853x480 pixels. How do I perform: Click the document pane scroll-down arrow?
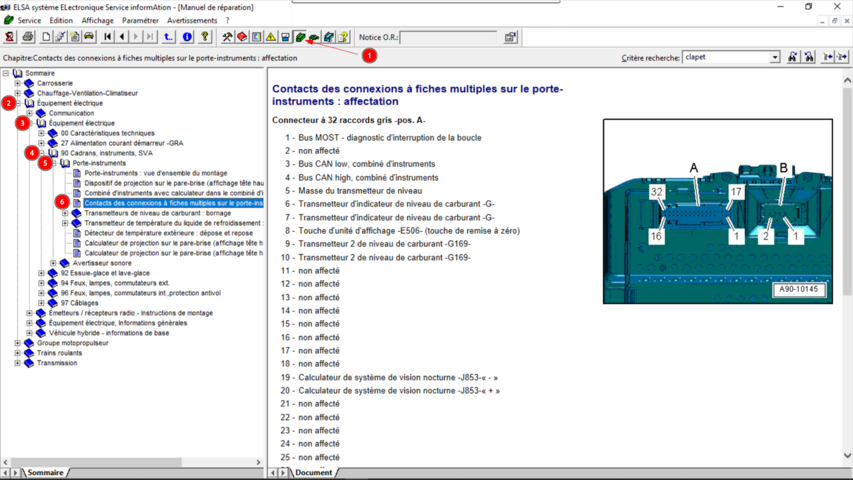847,456
